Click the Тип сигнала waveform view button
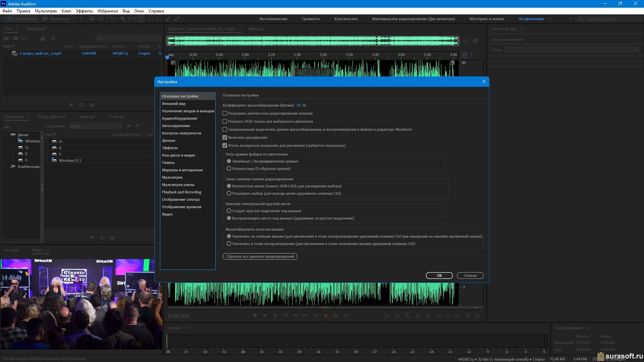 22,19
